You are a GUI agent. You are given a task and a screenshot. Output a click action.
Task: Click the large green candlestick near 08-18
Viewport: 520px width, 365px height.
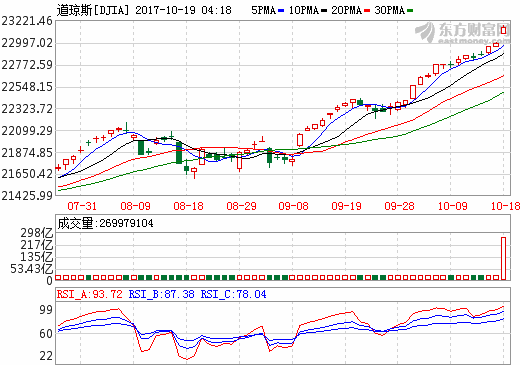(179, 153)
